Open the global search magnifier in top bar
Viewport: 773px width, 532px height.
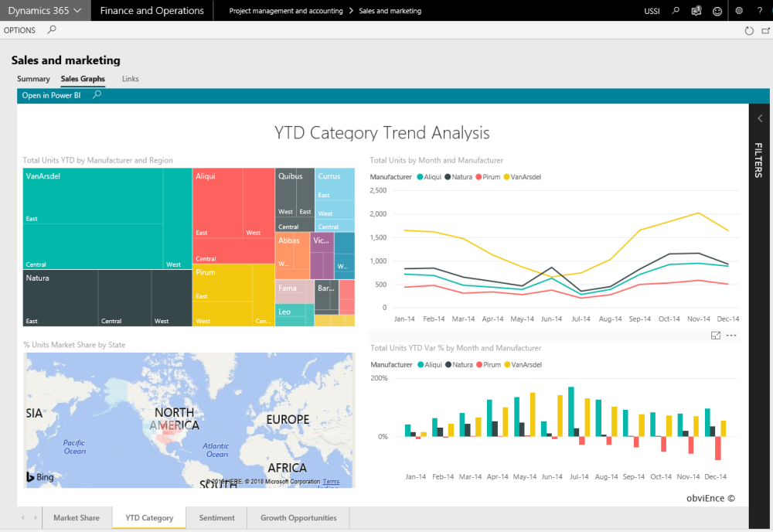(676, 10)
